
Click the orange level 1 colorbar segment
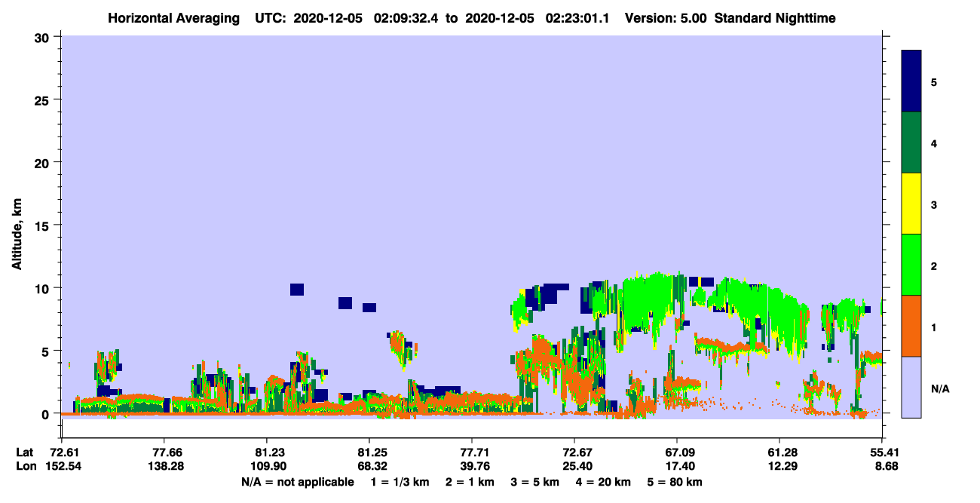[x=911, y=326]
